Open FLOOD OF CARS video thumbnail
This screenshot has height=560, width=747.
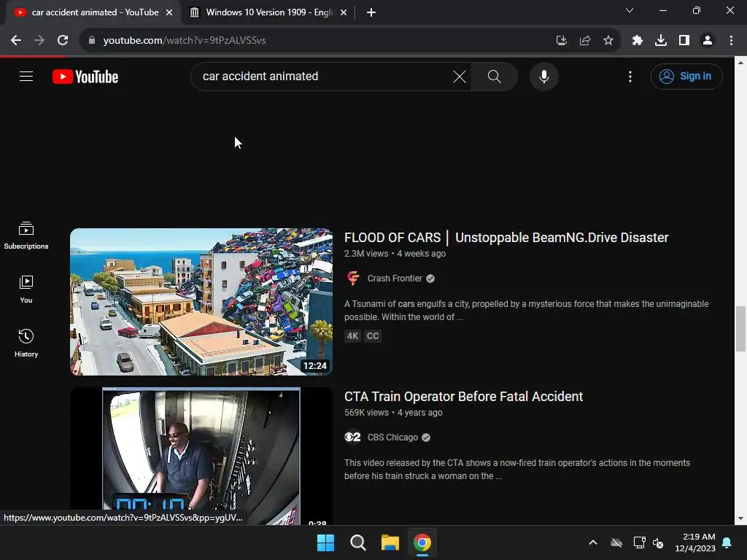click(x=201, y=302)
